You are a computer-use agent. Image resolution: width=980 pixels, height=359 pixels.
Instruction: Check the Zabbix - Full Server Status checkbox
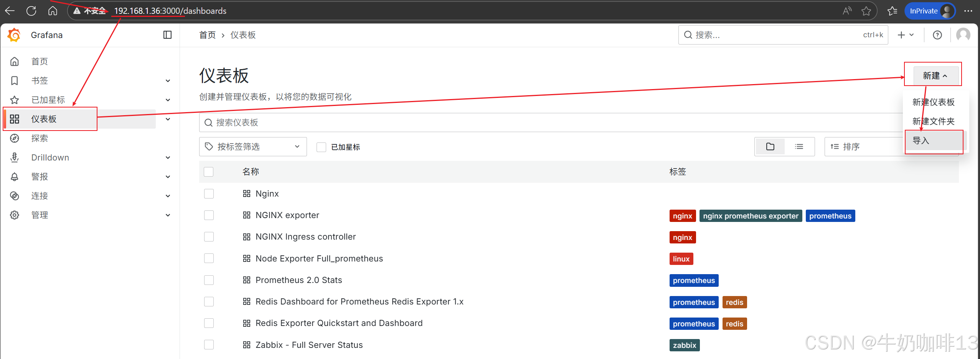point(209,345)
